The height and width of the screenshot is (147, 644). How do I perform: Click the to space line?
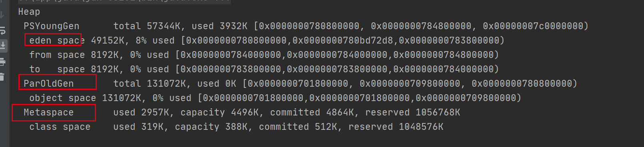coord(264,69)
